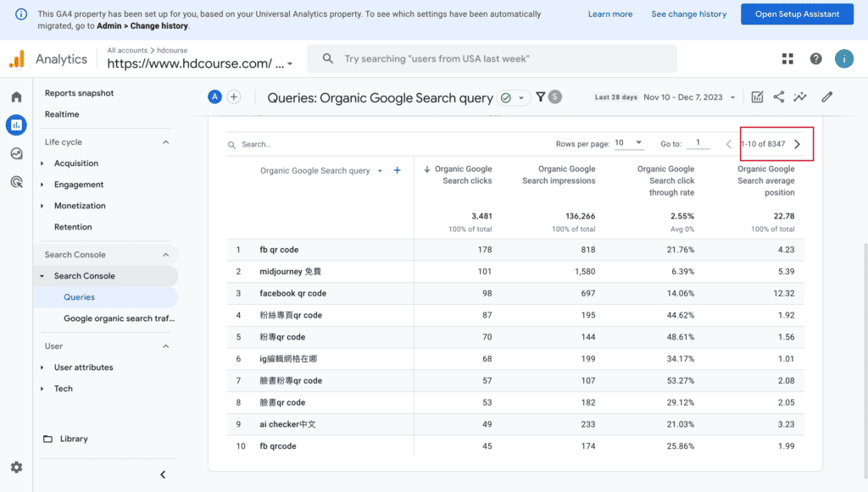
Task: Click the info icon in banner
Action: pos(21,14)
